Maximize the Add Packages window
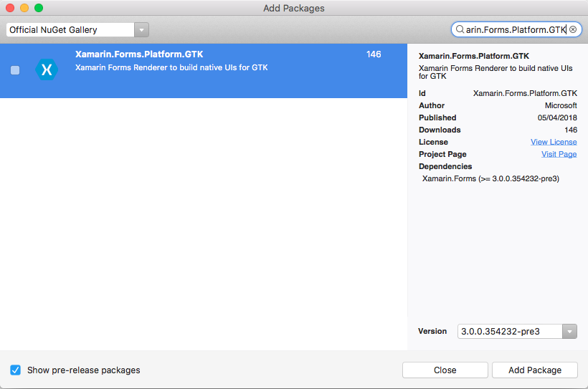The height and width of the screenshot is (389, 588). tap(39, 8)
